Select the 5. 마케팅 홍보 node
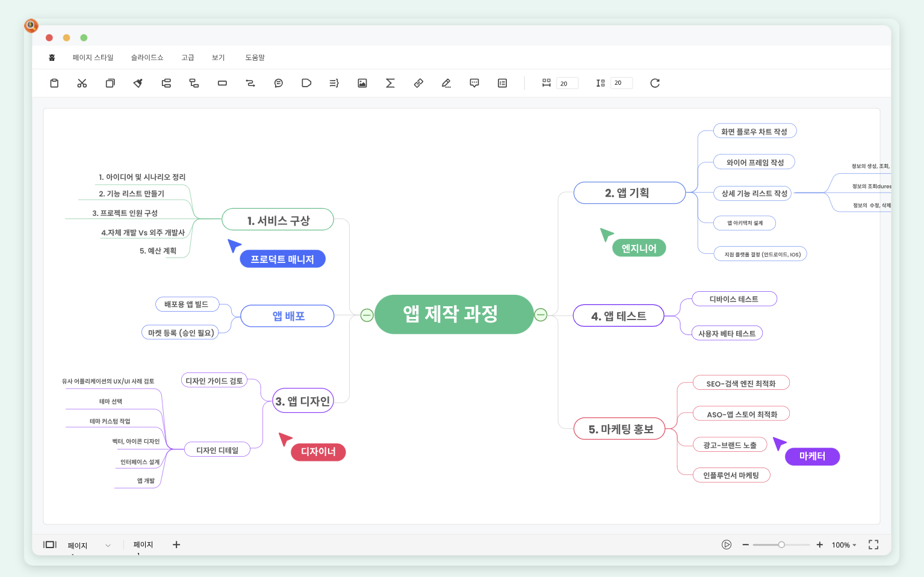 coord(619,429)
